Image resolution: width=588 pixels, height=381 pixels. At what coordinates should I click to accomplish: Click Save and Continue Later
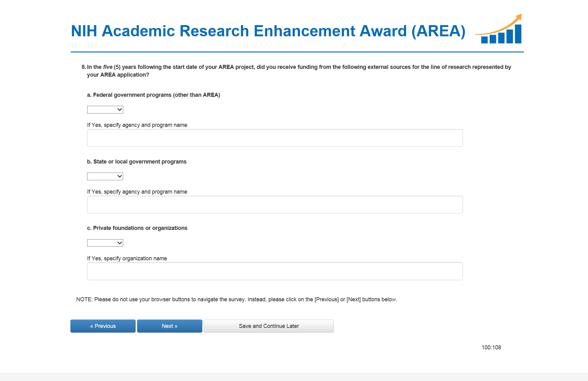point(269,326)
